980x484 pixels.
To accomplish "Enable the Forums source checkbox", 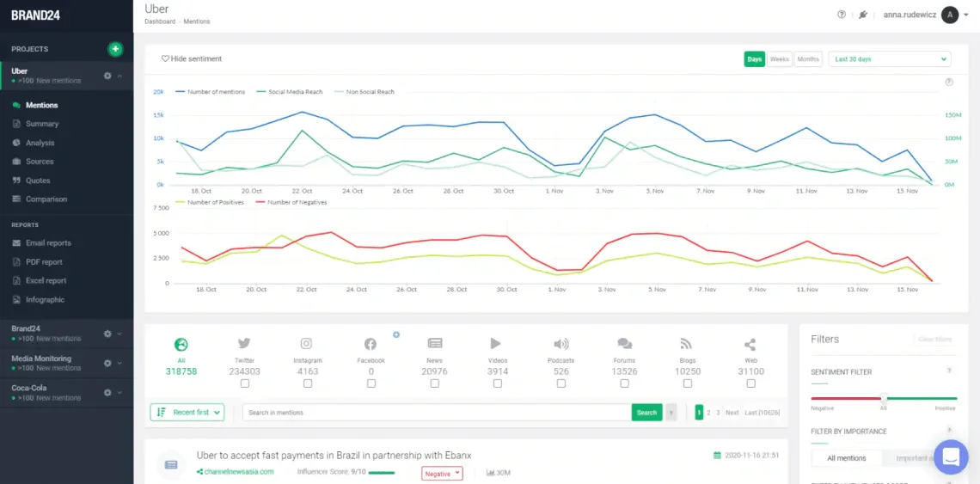I will [624, 383].
